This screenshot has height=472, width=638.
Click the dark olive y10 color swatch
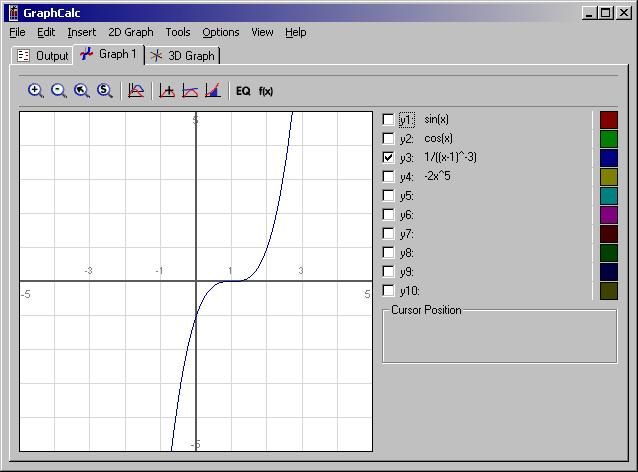pos(609,291)
